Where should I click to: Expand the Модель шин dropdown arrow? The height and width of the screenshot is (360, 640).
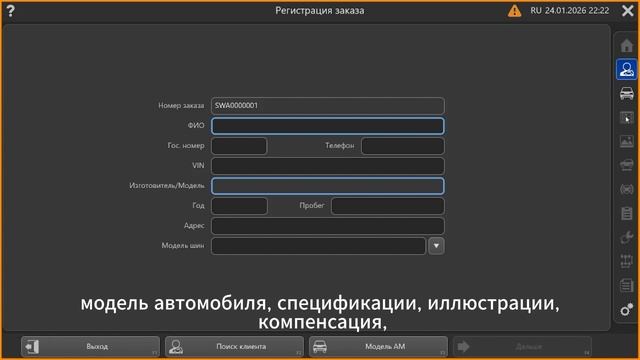(436, 246)
